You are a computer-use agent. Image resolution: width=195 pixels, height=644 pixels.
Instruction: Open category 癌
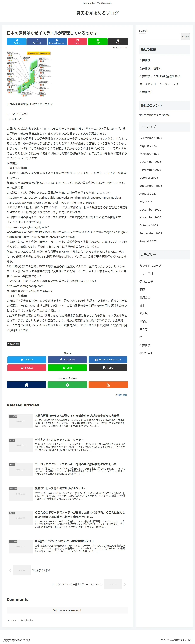(x=141, y=337)
